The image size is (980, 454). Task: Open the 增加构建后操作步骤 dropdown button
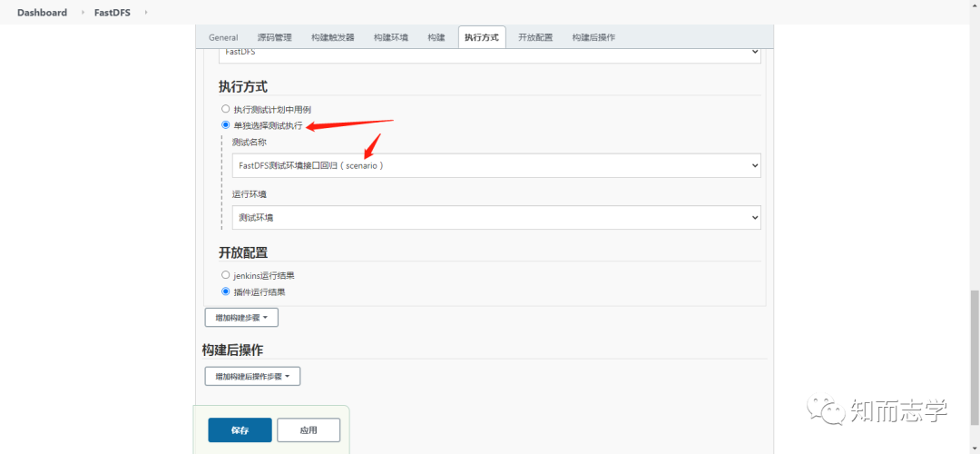(x=252, y=377)
